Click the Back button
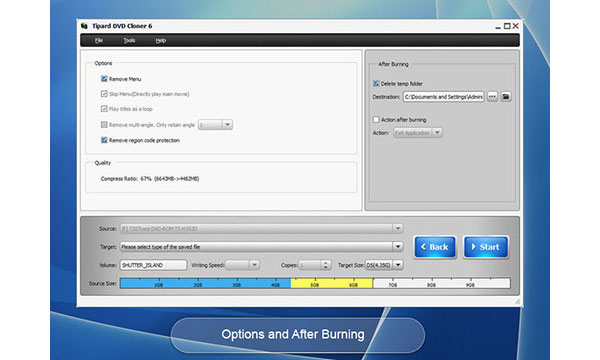The width and height of the screenshot is (600, 360). tap(435, 247)
